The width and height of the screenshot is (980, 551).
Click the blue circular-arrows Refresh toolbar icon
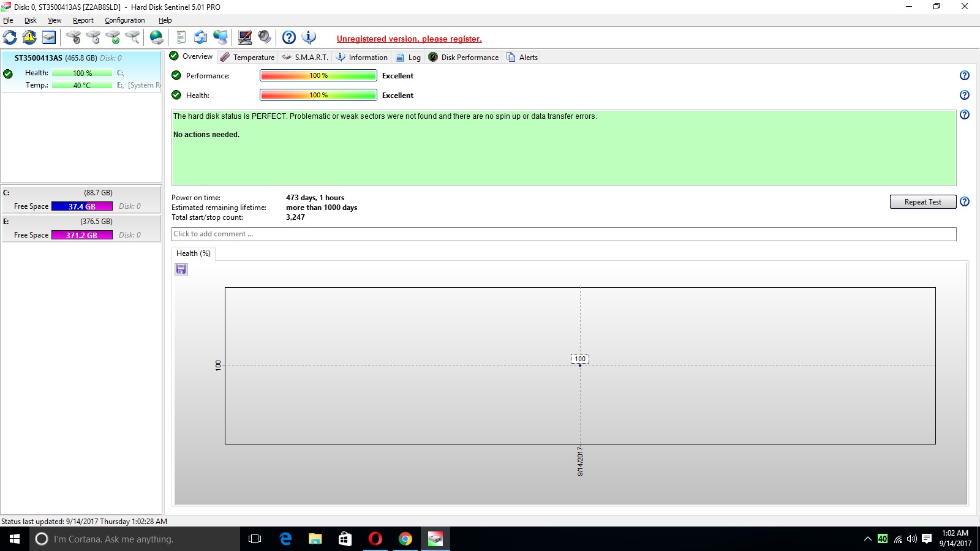(x=10, y=37)
